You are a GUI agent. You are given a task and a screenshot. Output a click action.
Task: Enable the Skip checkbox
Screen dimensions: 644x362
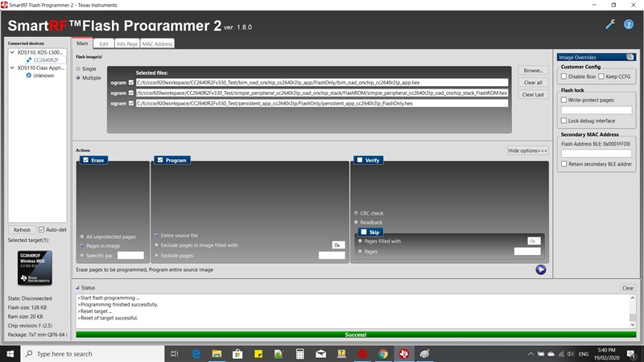tap(364, 232)
